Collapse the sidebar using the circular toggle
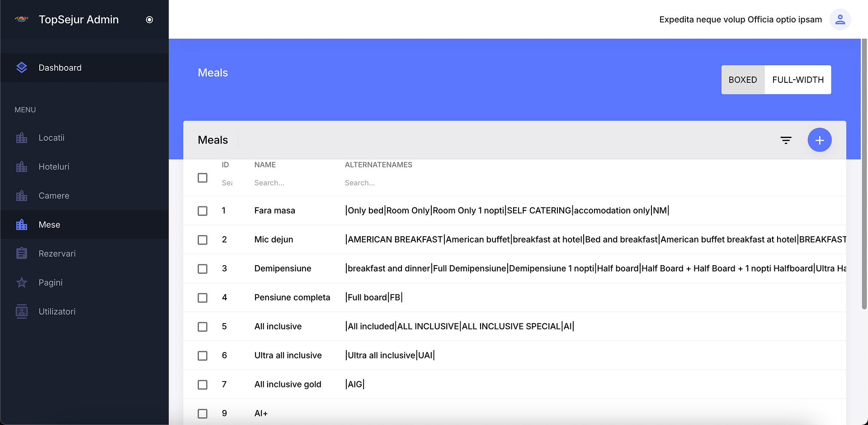Viewport: 868px width, 425px height. click(149, 19)
